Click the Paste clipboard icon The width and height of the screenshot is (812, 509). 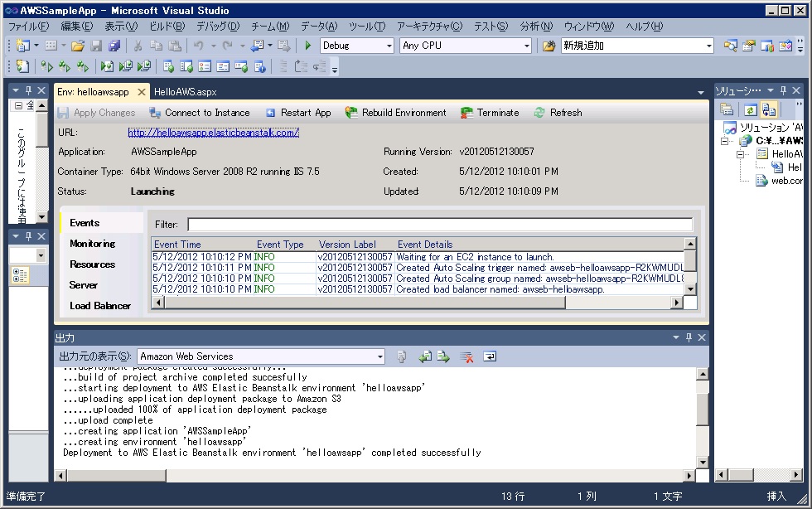tap(175, 46)
